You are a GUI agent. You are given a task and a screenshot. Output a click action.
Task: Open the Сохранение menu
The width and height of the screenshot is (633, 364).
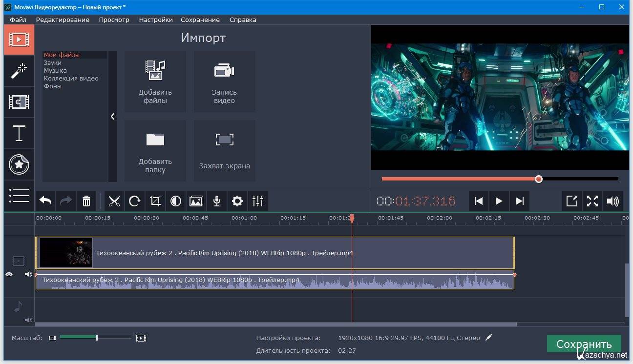(x=200, y=20)
